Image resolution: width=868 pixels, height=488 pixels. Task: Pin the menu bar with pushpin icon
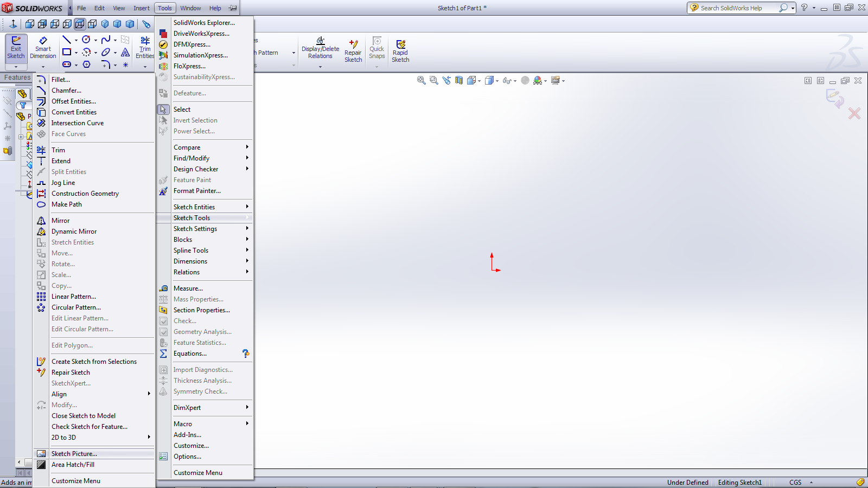tap(233, 8)
